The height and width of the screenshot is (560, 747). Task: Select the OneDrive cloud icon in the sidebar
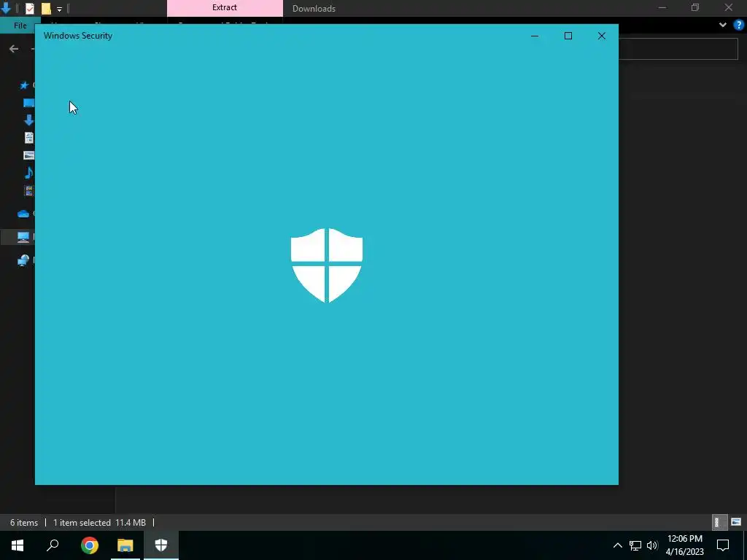23,214
